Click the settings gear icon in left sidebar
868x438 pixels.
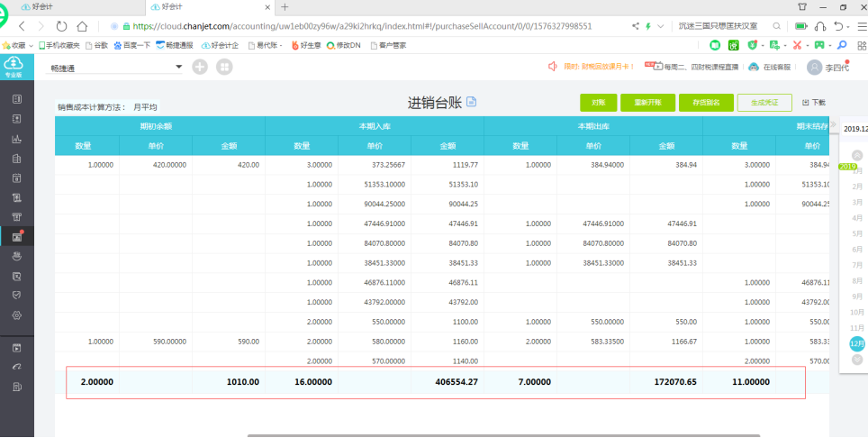click(x=16, y=315)
